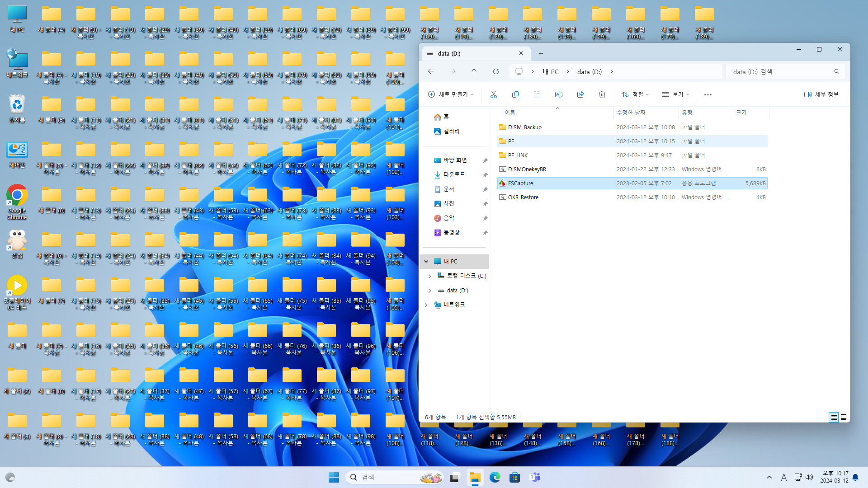
Task: Open Microsoft Store from the taskbar
Action: click(x=514, y=477)
